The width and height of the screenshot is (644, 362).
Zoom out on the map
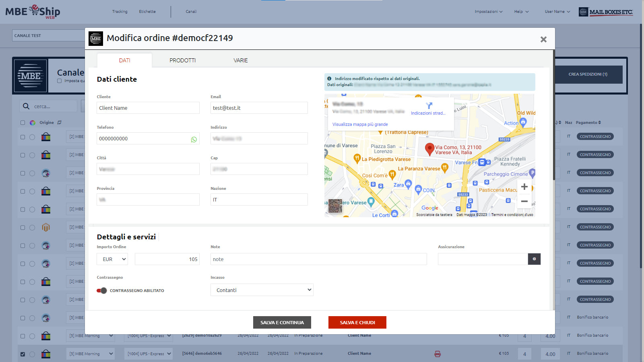click(524, 201)
